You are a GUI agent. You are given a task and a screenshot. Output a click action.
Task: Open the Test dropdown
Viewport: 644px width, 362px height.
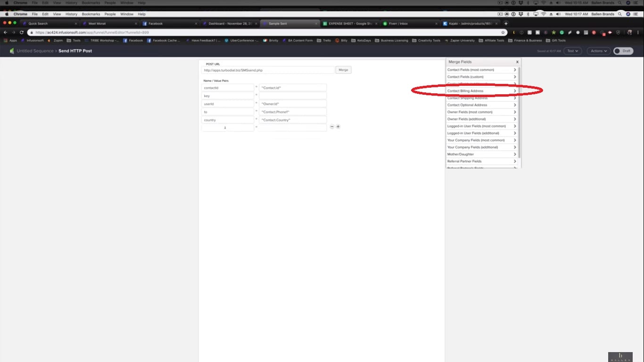click(x=572, y=51)
